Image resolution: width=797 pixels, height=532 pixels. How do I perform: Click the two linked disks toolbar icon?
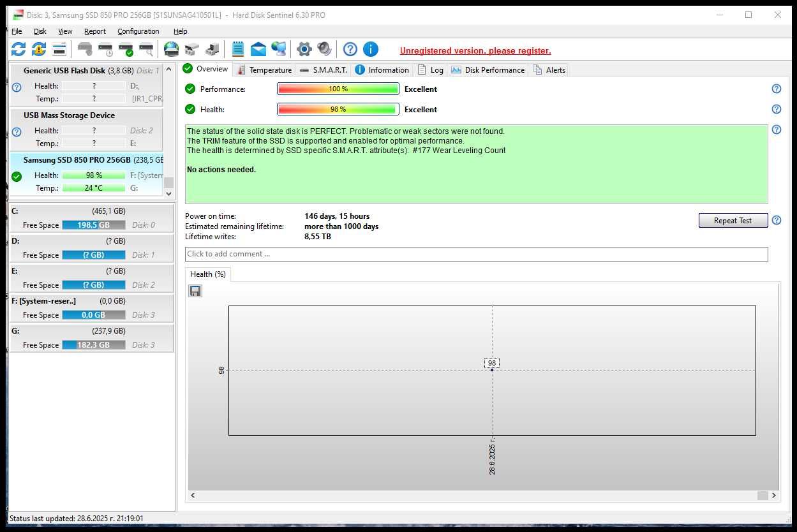click(191, 49)
